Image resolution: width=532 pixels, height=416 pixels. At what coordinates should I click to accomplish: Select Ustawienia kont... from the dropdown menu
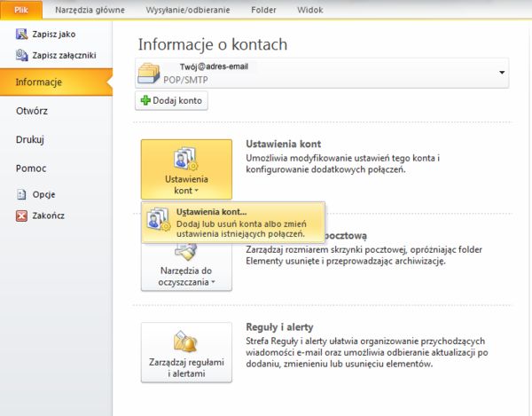pos(233,223)
